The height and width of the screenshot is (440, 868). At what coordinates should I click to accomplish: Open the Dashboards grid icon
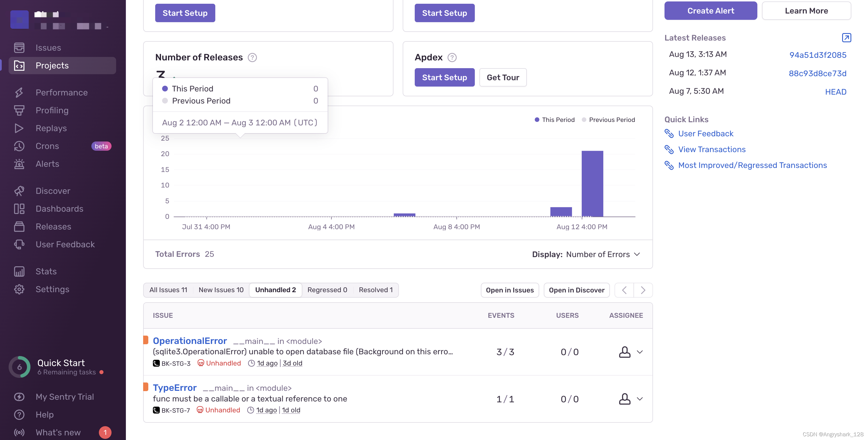pyautogui.click(x=19, y=209)
